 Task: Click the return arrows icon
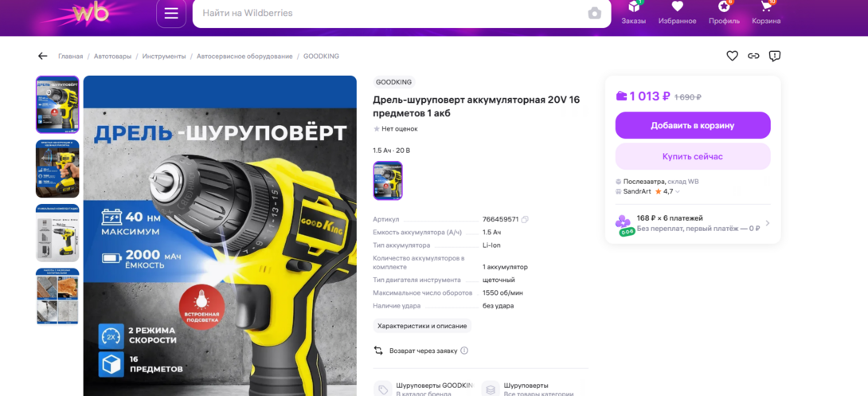378,351
